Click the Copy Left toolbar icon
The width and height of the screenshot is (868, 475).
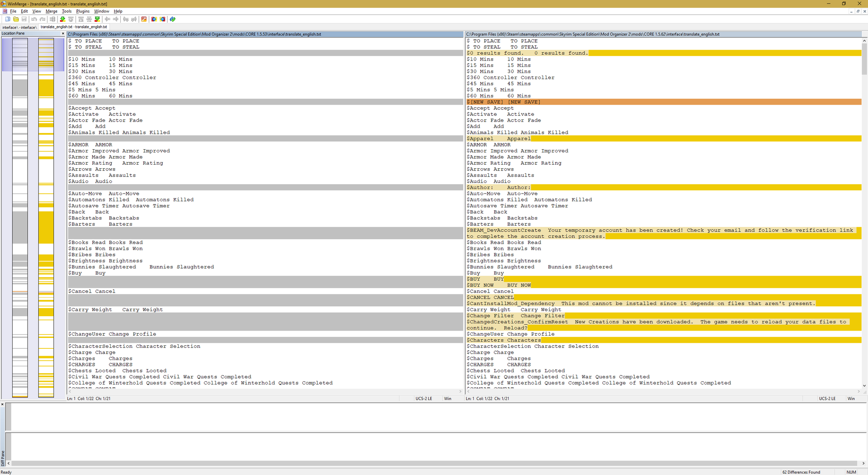click(x=116, y=19)
